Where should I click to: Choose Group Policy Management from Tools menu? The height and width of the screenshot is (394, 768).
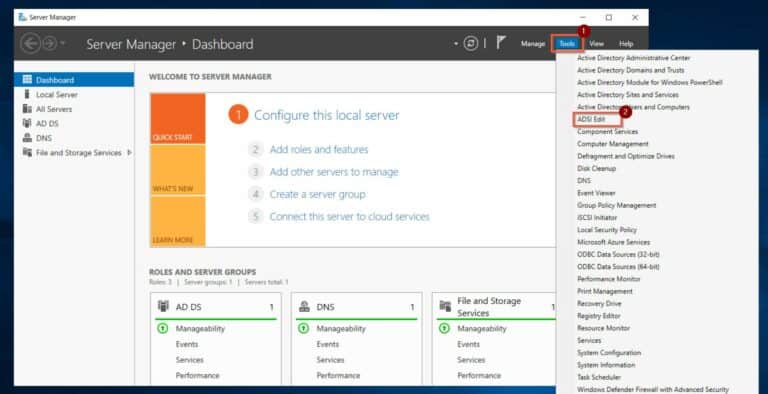[x=616, y=205]
